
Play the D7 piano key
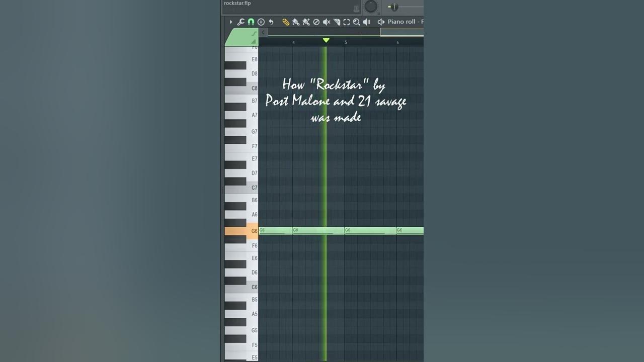pos(241,174)
